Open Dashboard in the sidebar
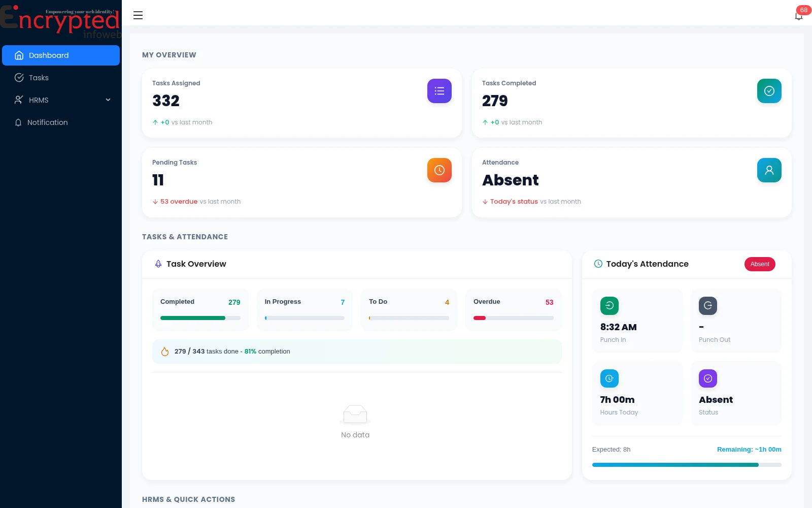This screenshot has width=812, height=508. pos(61,55)
